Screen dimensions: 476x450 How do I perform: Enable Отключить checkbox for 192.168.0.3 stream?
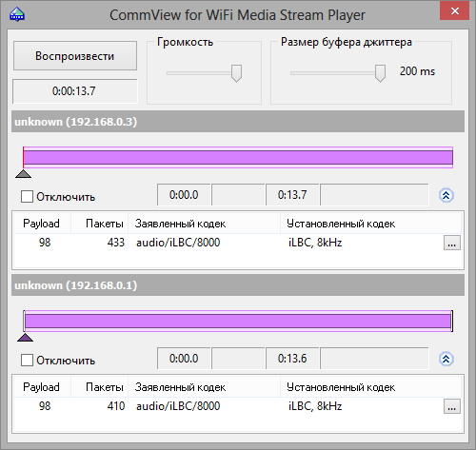click(x=27, y=197)
